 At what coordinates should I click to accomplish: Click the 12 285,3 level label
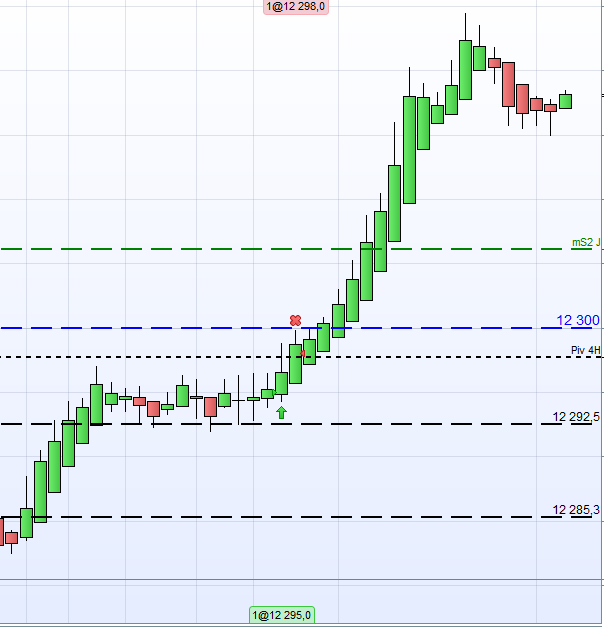tap(576, 510)
